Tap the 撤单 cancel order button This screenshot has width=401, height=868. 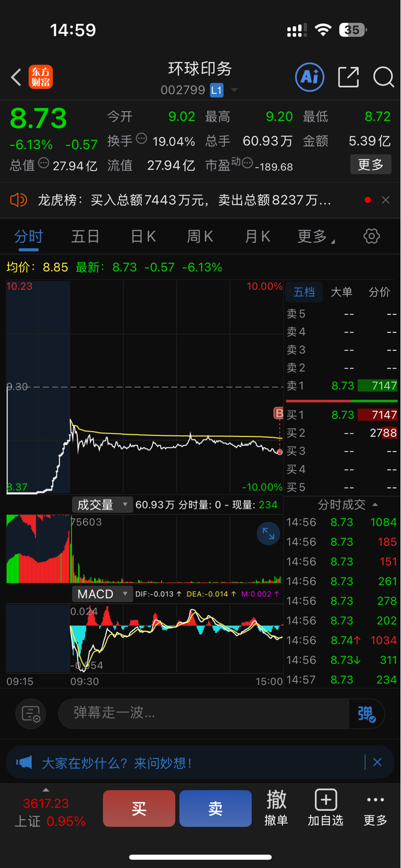point(276,808)
